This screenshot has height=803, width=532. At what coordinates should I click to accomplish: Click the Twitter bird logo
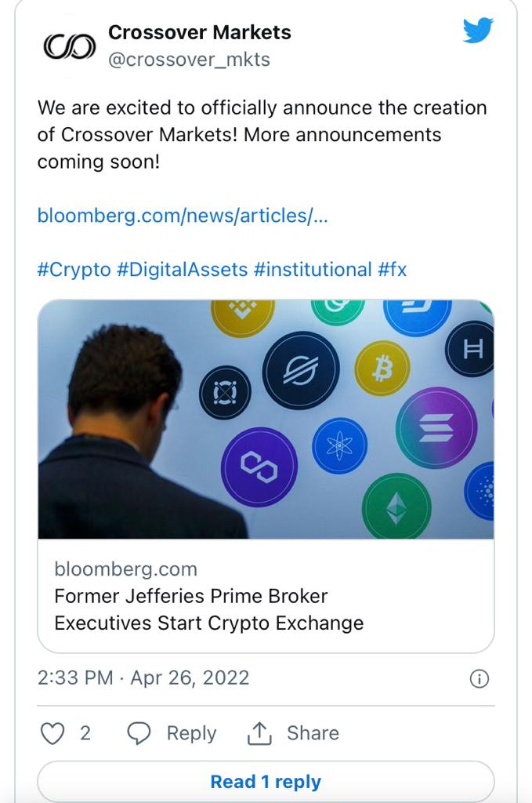coord(477,31)
